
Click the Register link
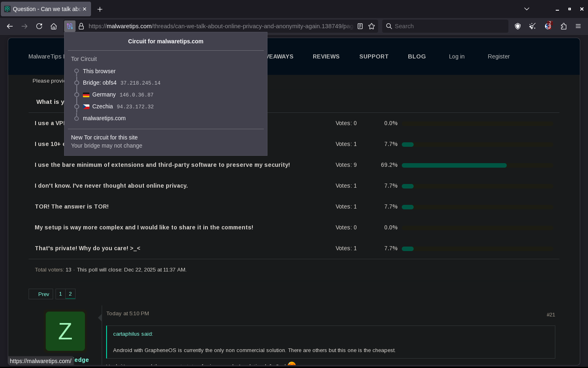[499, 56]
